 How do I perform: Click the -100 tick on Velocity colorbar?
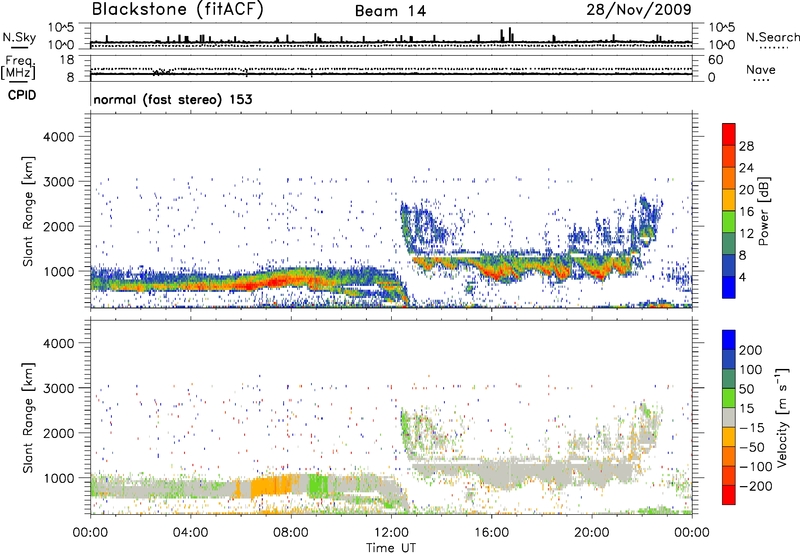pos(755,467)
